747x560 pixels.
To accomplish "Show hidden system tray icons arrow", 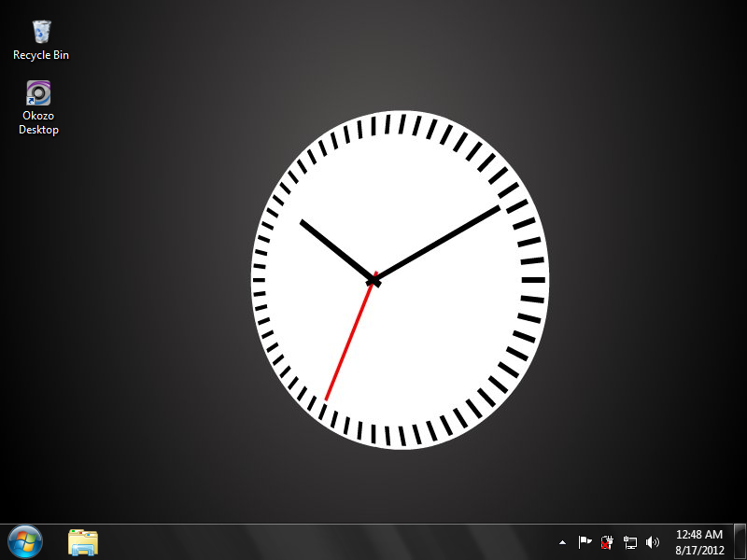I will (563, 542).
